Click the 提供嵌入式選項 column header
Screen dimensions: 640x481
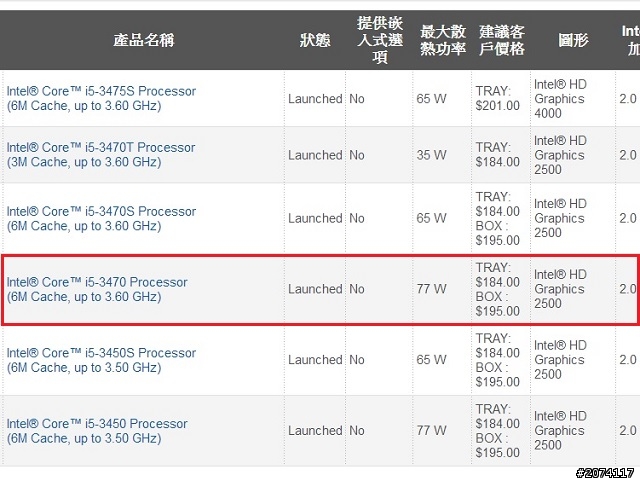(x=380, y=40)
